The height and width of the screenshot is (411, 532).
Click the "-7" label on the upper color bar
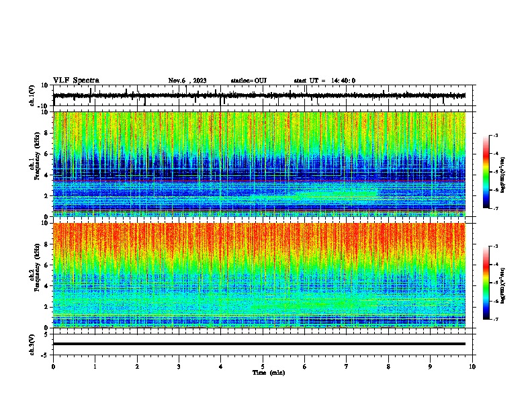(x=495, y=209)
